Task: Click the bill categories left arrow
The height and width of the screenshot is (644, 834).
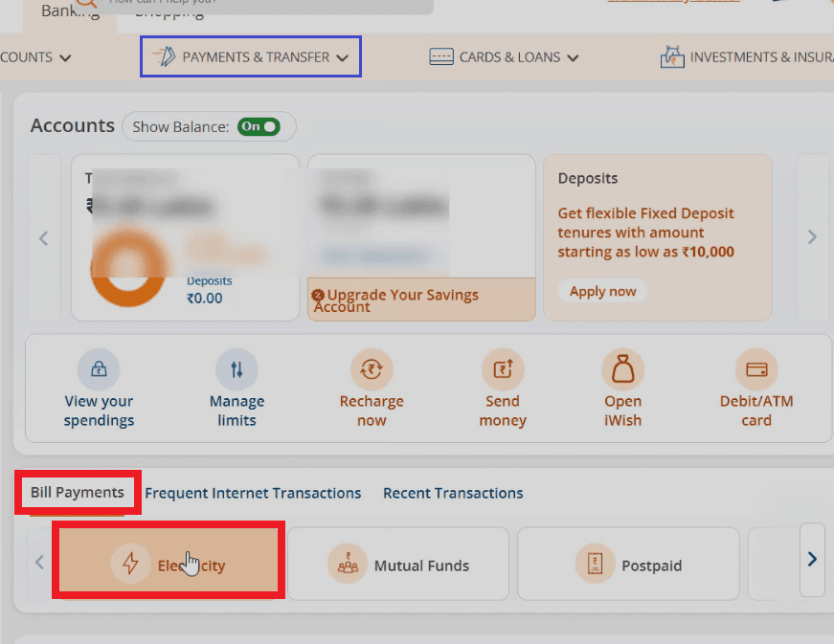Action: pyautogui.click(x=39, y=562)
